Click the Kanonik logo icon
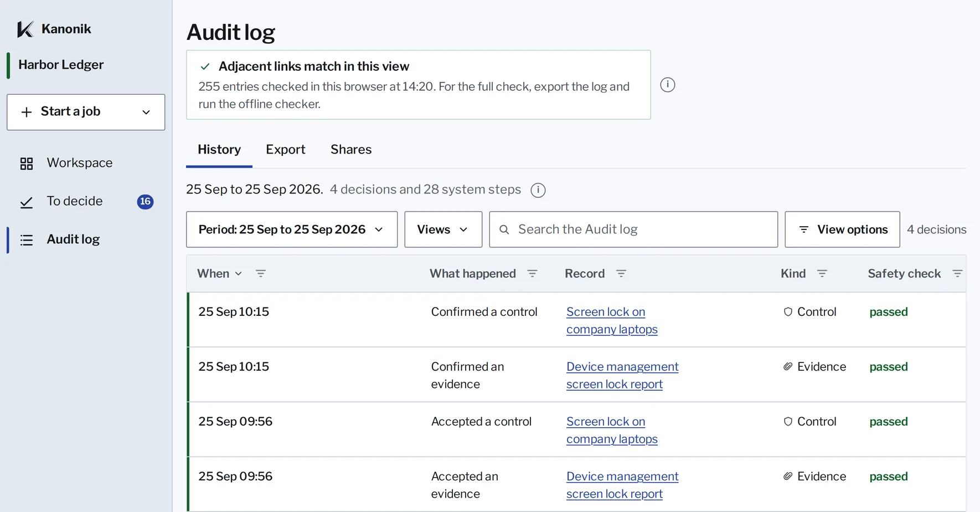 (25, 29)
